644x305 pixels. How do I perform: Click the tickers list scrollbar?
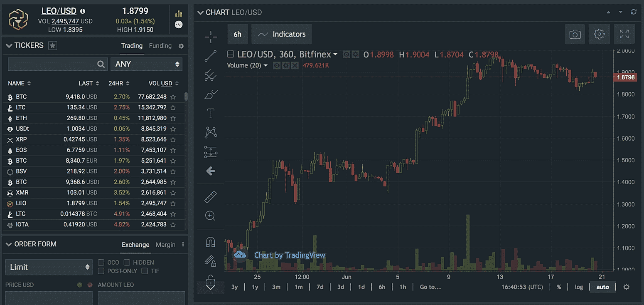point(186,97)
